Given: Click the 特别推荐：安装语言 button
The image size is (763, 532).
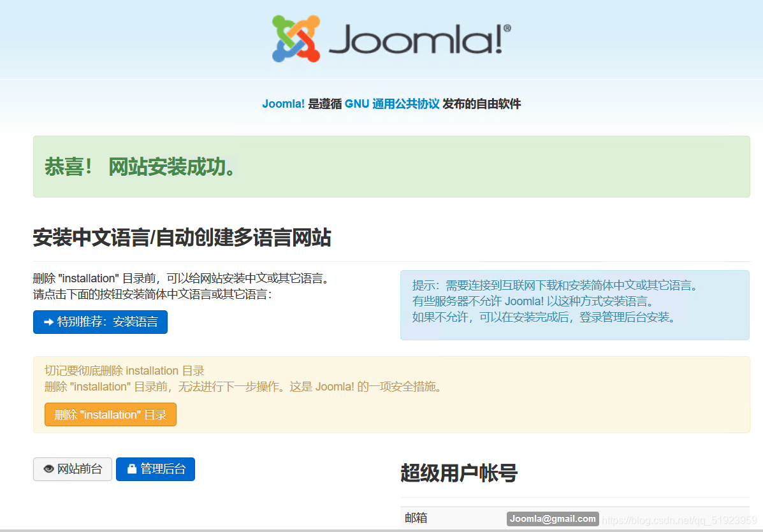Looking at the screenshot, I should (100, 322).
